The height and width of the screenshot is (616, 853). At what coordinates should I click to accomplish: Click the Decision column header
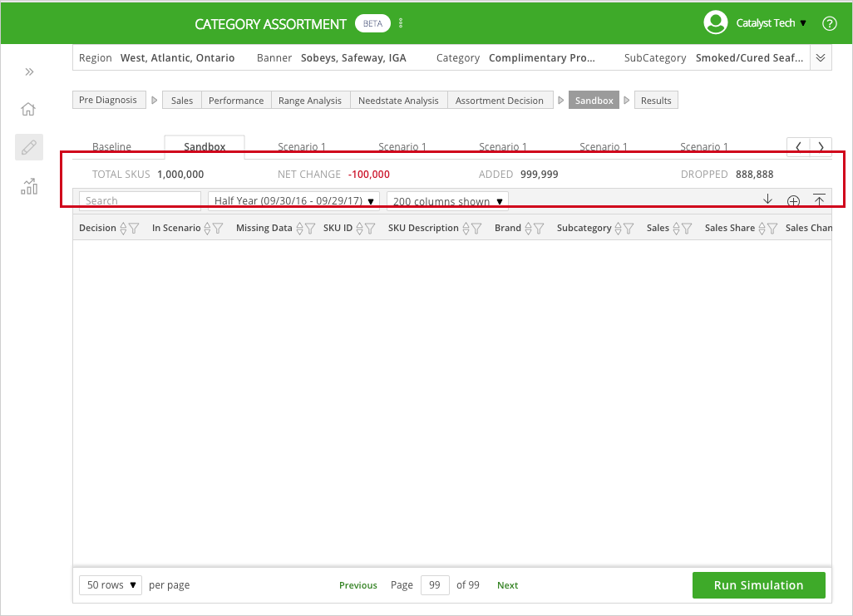pos(97,228)
